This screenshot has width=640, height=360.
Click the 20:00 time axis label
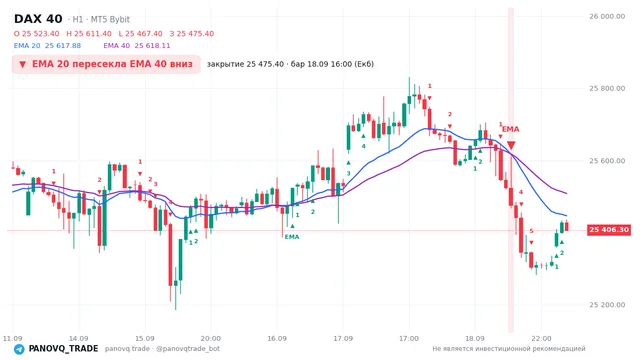tap(211, 338)
